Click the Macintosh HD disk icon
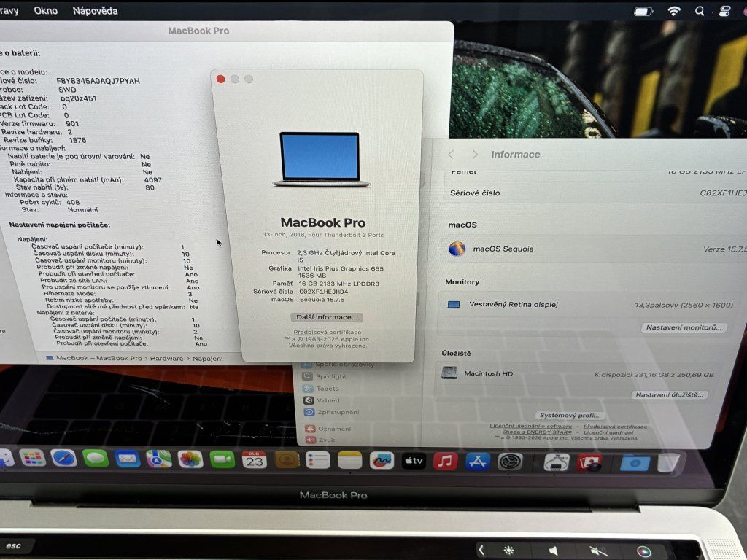Screen dimensions: 747x560 click(449, 373)
